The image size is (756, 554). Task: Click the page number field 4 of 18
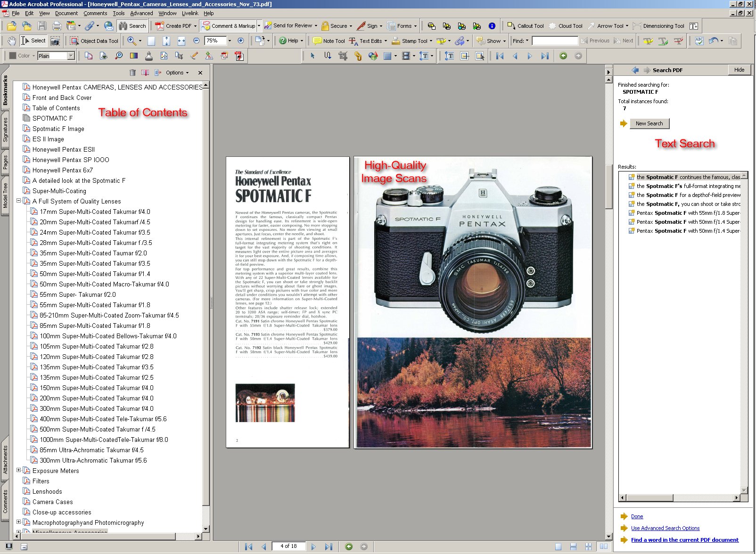click(x=288, y=546)
